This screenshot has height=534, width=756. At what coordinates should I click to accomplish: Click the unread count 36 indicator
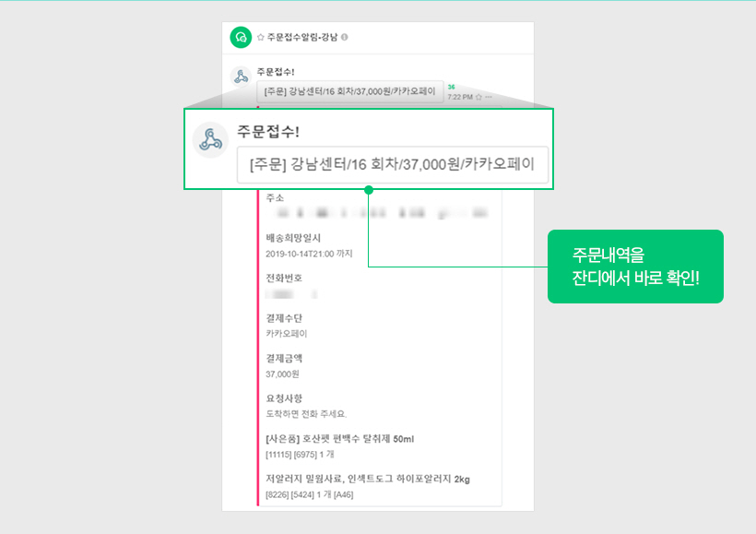(x=451, y=87)
